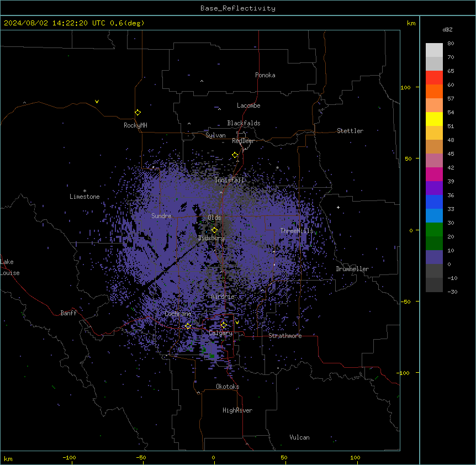The width and height of the screenshot is (476, 465).
Task: Click the Banff city label
Action: tap(68, 313)
